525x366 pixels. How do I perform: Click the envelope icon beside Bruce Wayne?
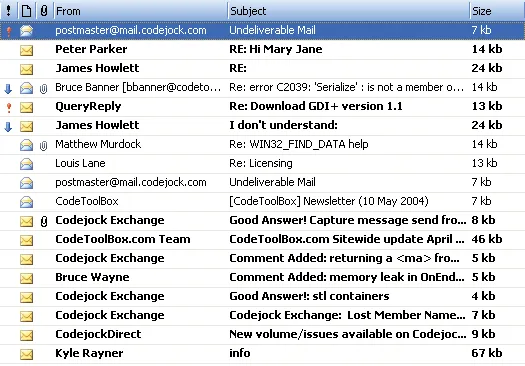[26, 278]
